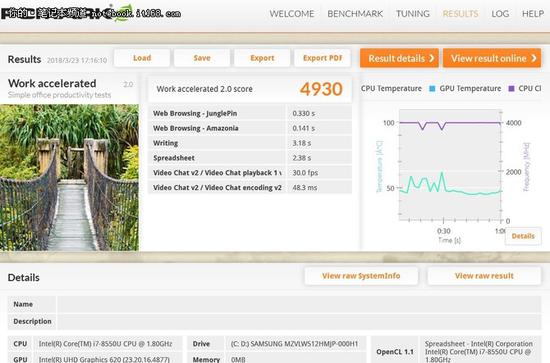Click the results timestamp 2018/3/23

pyautogui.click(x=77, y=60)
